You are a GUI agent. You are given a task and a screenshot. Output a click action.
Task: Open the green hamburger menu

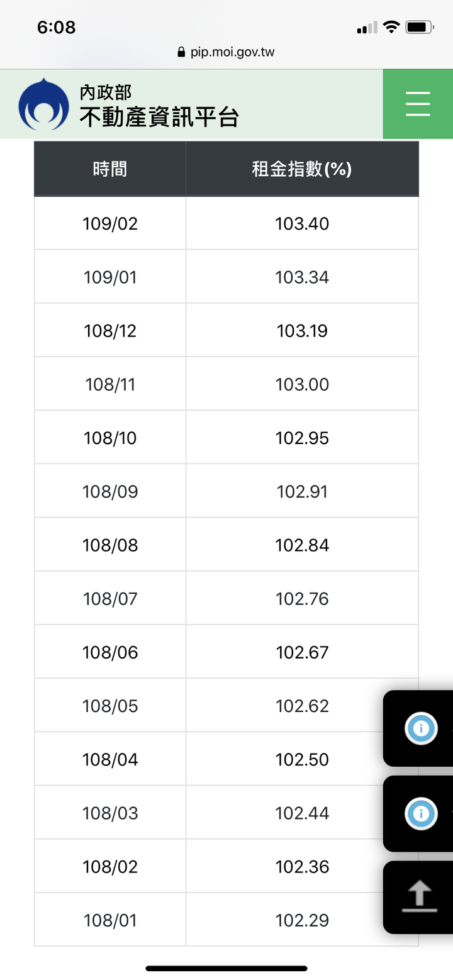pyautogui.click(x=418, y=104)
